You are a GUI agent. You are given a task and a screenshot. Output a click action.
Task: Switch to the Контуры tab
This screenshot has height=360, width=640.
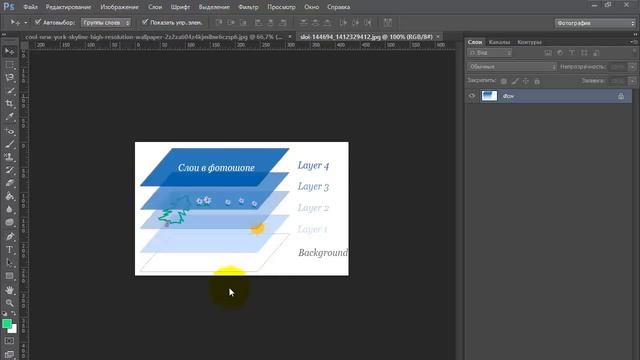(x=529, y=42)
